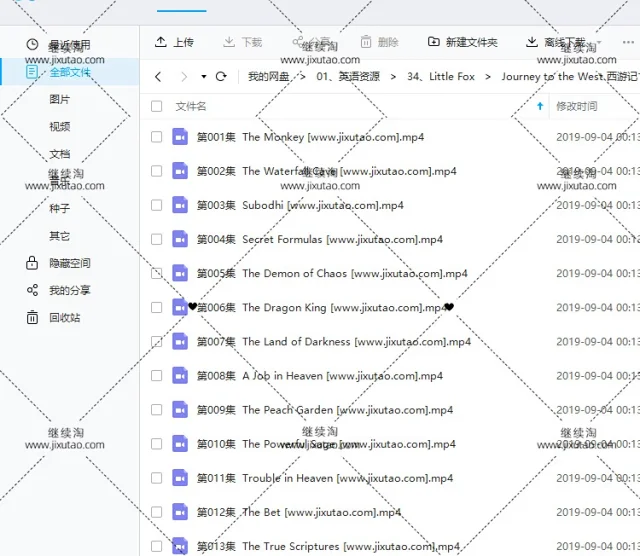Image resolution: width=640 pixels, height=556 pixels.
Task: Check the box for 第012集 The Bet
Action: coord(156,512)
